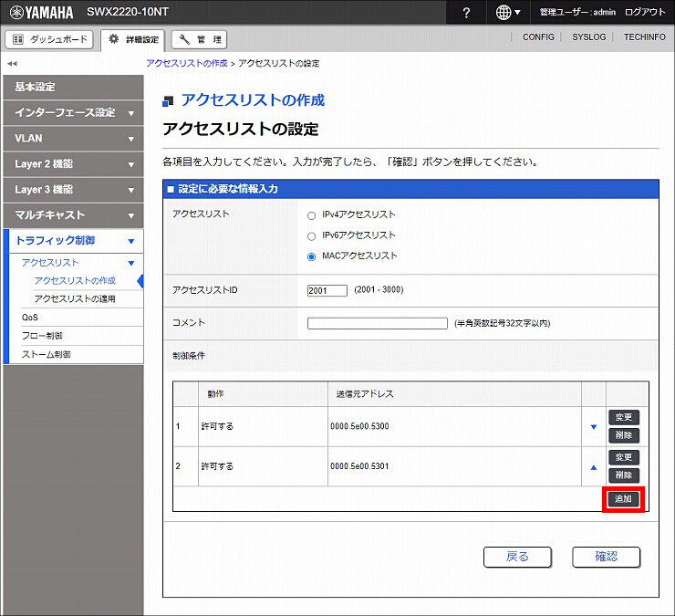Switch to 詳細設定 tab
Screen dimensions: 675x616
point(133,39)
